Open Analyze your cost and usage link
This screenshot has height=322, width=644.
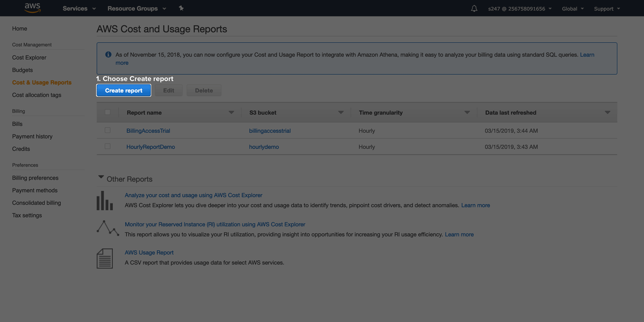194,195
